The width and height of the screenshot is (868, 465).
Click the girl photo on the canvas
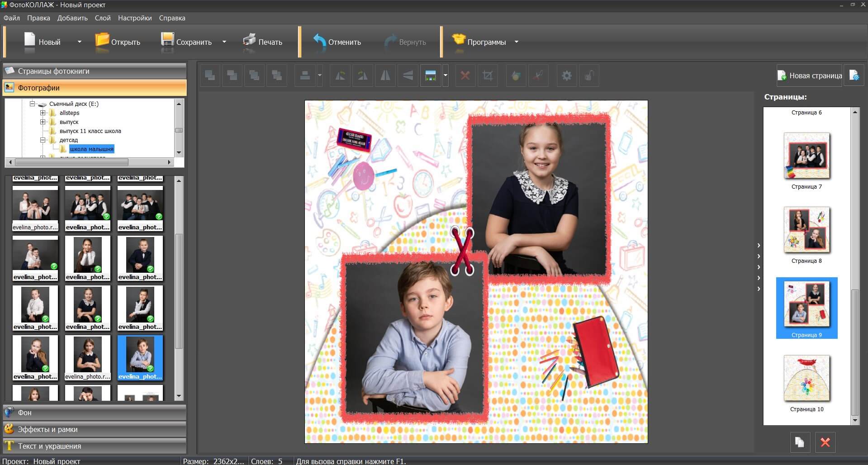(x=538, y=199)
